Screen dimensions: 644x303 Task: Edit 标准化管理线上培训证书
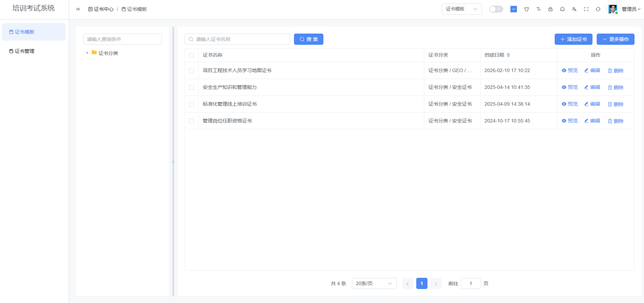pyautogui.click(x=592, y=104)
